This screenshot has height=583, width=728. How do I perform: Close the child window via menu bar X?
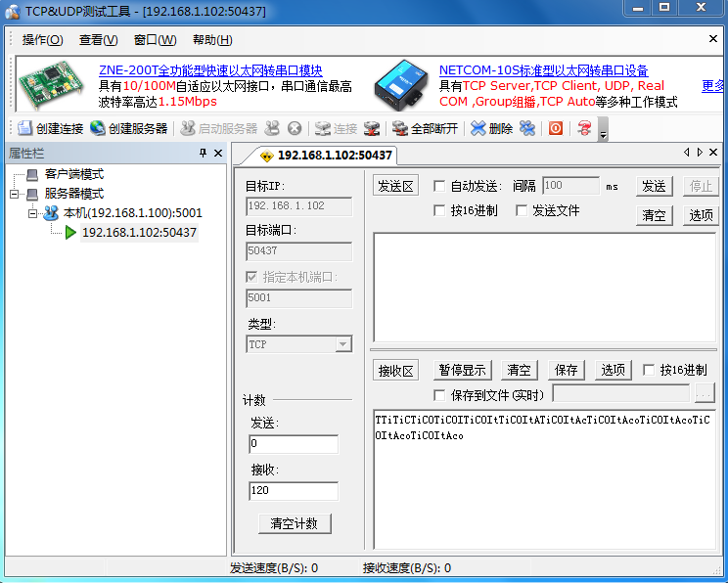pyautogui.click(x=713, y=39)
